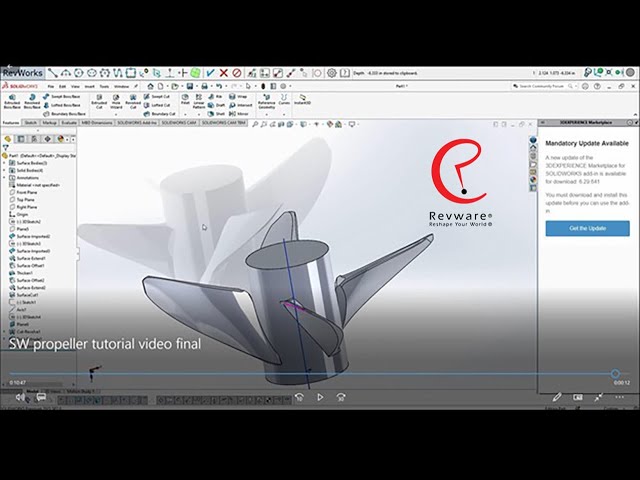640x480 pixels.
Task: Click the DisplayManager color ball tab icon
Action: point(60,139)
